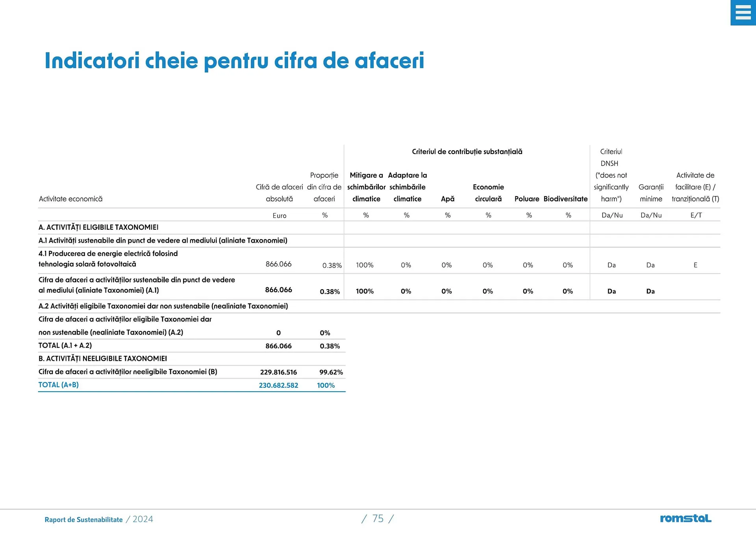
Task: Click the Raport de Sustenabilitate footer link
Action: coord(83,520)
